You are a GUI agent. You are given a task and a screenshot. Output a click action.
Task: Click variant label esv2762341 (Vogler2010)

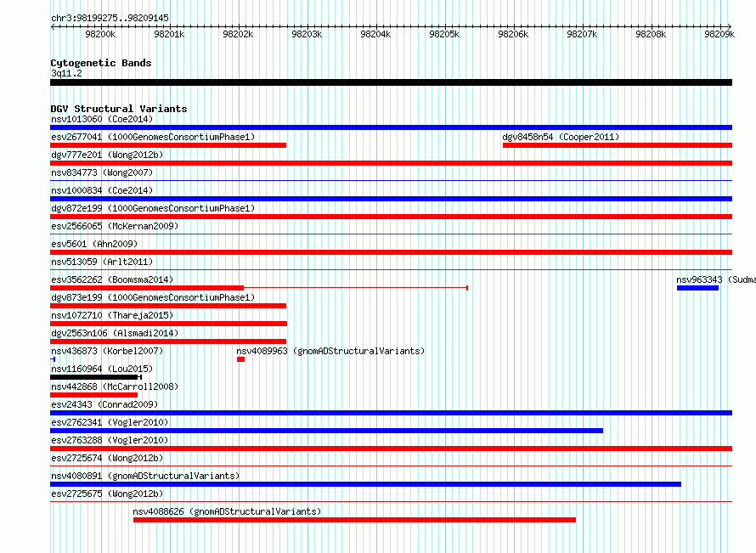(x=110, y=422)
